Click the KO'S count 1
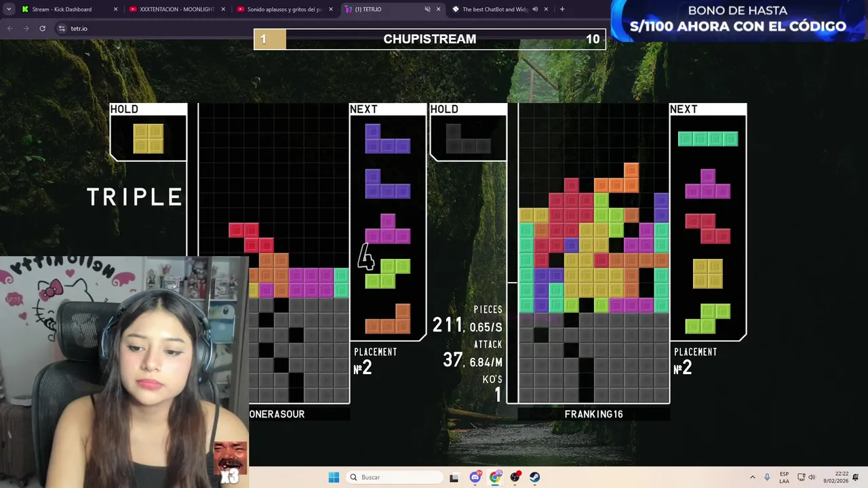The image size is (868, 488). tap(498, 394)
